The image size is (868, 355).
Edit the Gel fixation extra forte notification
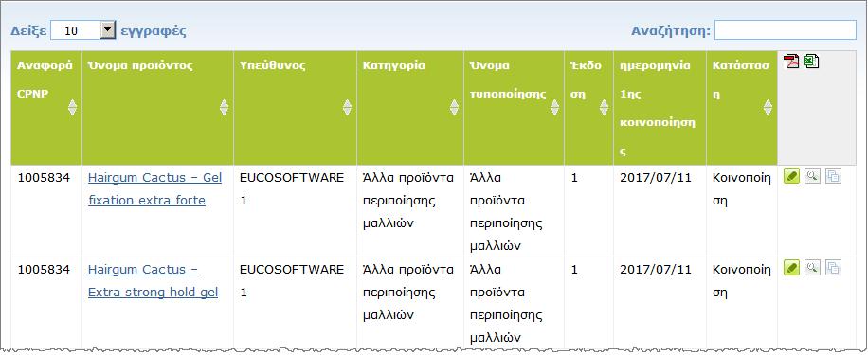[792, 176]
